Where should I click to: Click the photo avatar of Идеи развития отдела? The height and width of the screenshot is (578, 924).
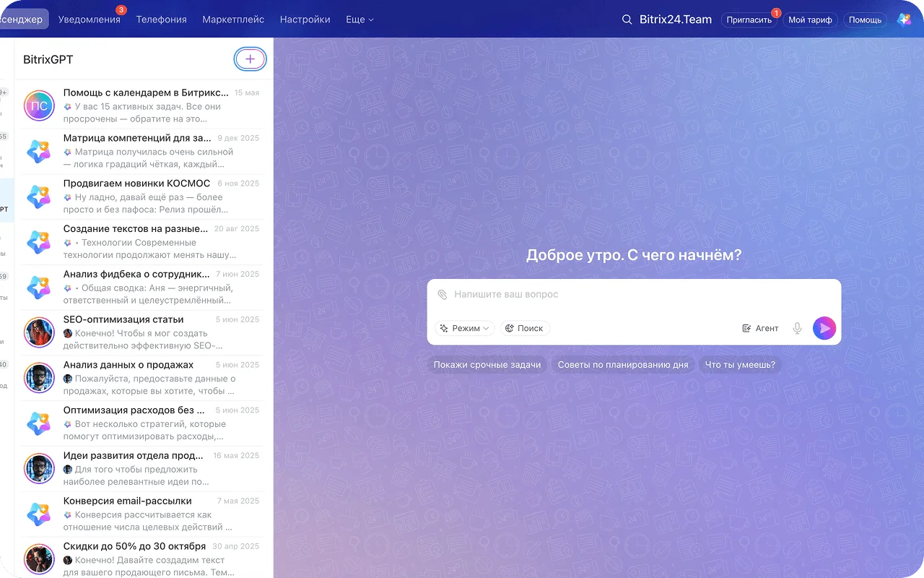point(39,469)
